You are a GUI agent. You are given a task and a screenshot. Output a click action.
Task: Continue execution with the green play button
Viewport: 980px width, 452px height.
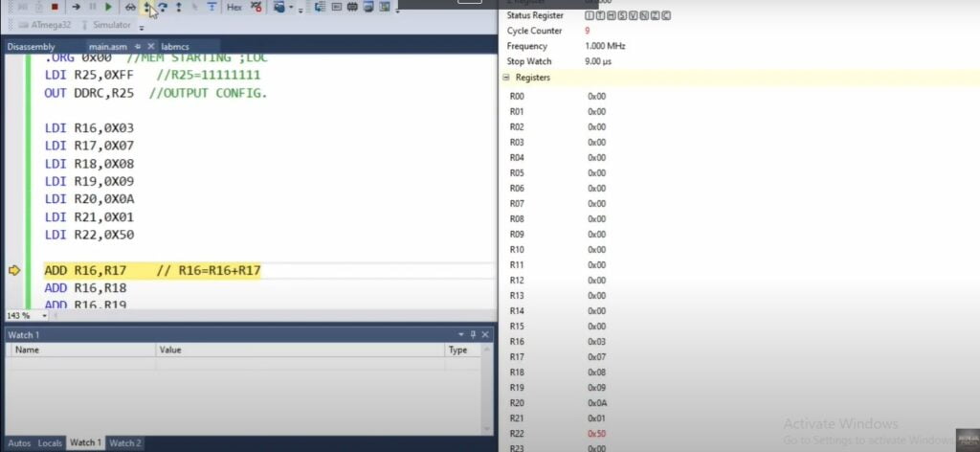pos(108,7)
